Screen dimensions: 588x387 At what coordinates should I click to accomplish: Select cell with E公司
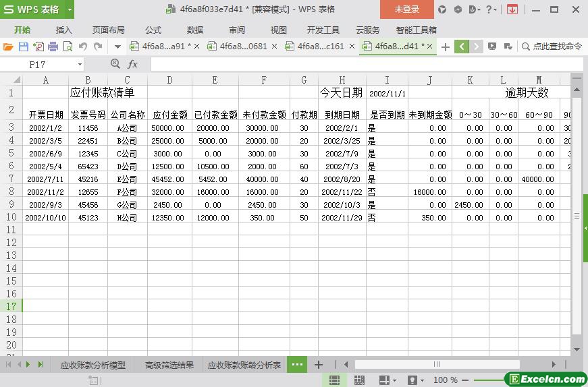(128, 179)
